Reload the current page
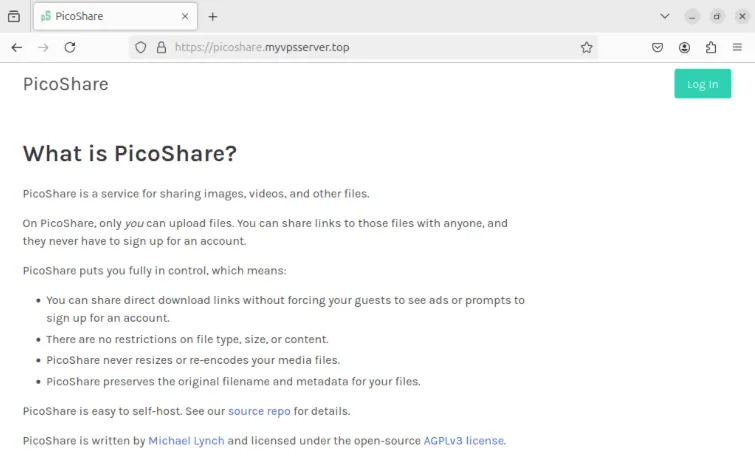The width and height of the screenshot is (755, 462). tap(70, 47)
